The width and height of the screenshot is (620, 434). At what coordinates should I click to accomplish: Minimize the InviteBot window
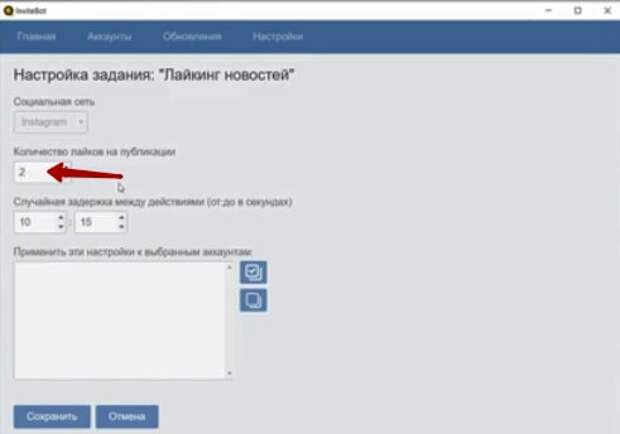tap(548, 11)
